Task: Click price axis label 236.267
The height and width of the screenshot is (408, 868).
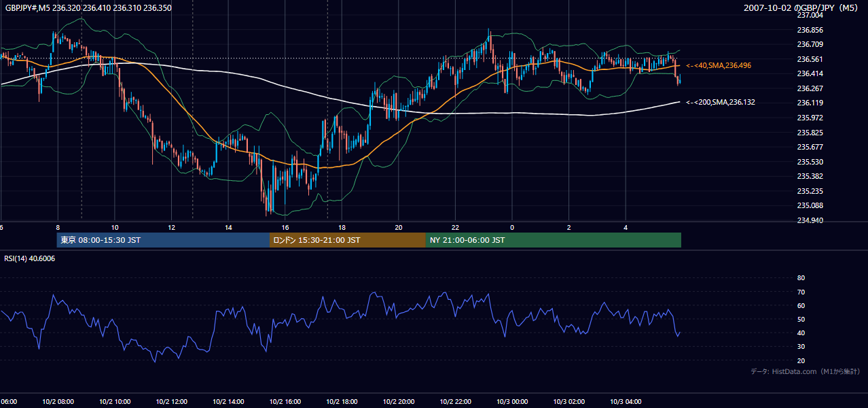Action: [810, 88]
